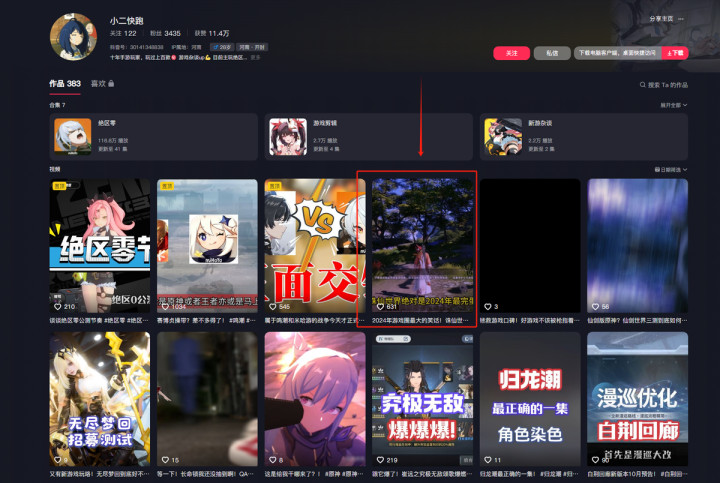Viewport: 720px width, 483px height.
Task: Open the 游戏剪辑 collection card
Action: tap(369, 137)
